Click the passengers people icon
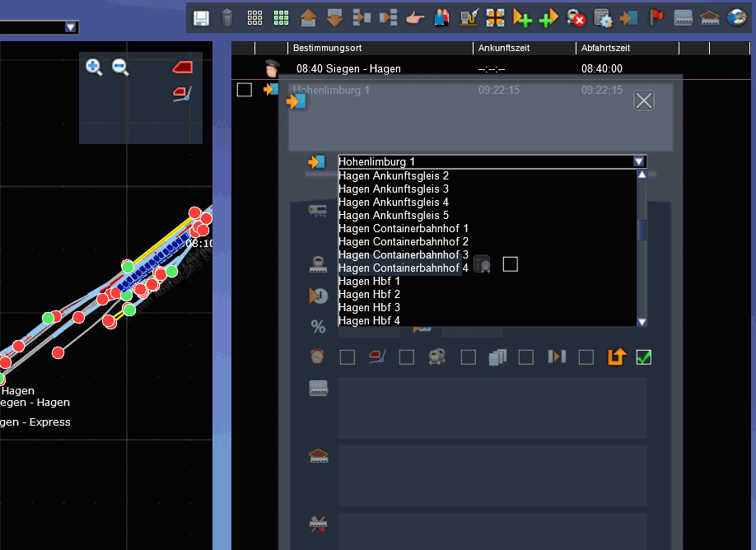 441,18
